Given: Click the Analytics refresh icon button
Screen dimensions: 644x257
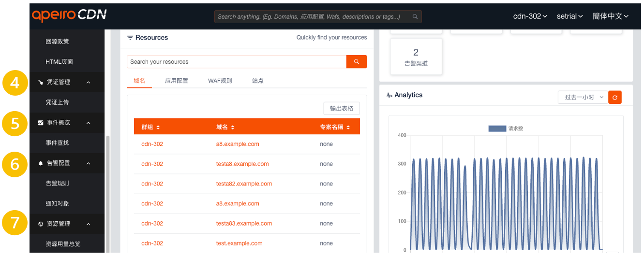Looking at the screenshot, I should 614,98.
